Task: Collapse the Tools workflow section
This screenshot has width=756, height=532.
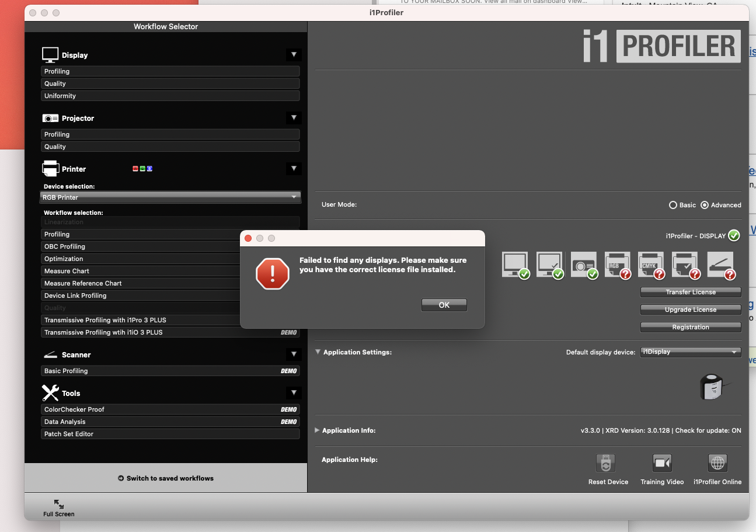Action: (x=294, y=392)
